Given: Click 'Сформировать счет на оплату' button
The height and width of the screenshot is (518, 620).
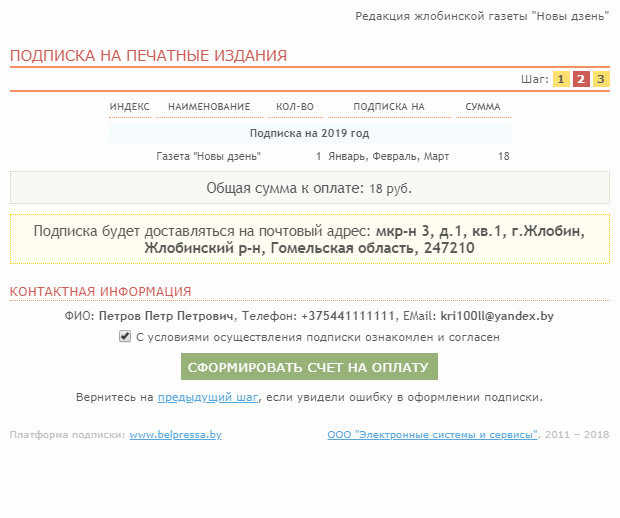Looking at the screenshot, I should pos(309,367).
